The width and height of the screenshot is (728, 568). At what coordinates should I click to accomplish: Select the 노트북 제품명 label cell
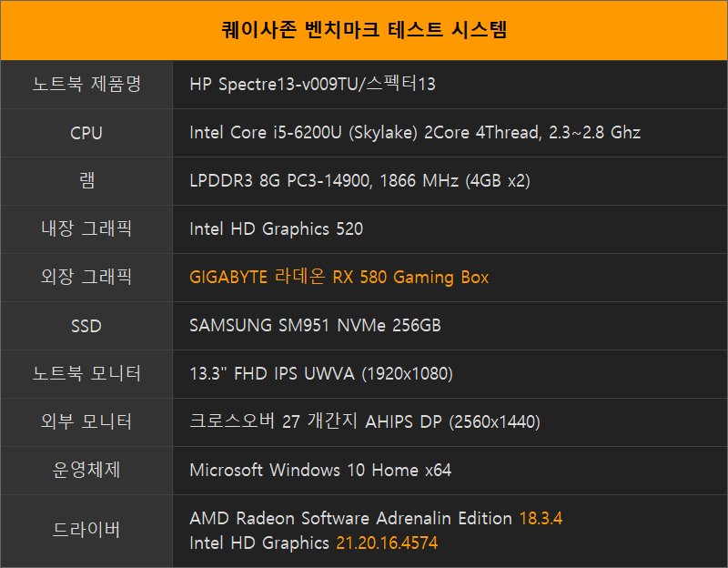pyautogui.click(x=86, y=85)
